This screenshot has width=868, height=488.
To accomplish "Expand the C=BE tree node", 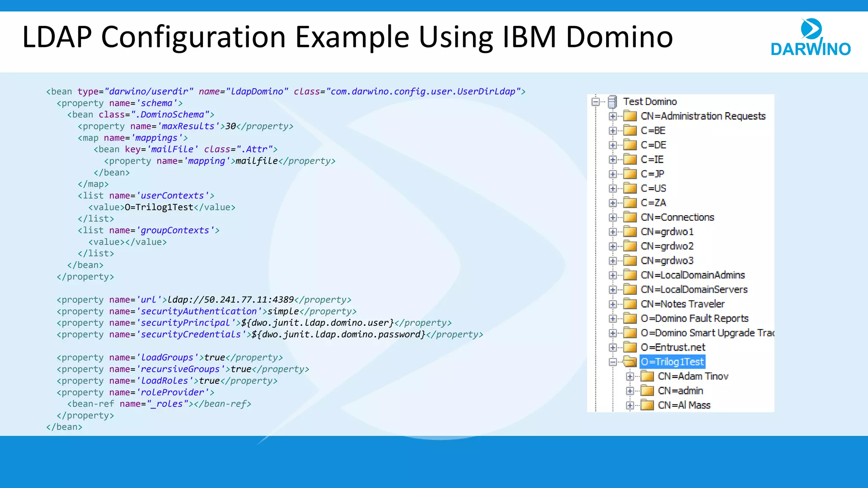I will click(x=612, y=130).
